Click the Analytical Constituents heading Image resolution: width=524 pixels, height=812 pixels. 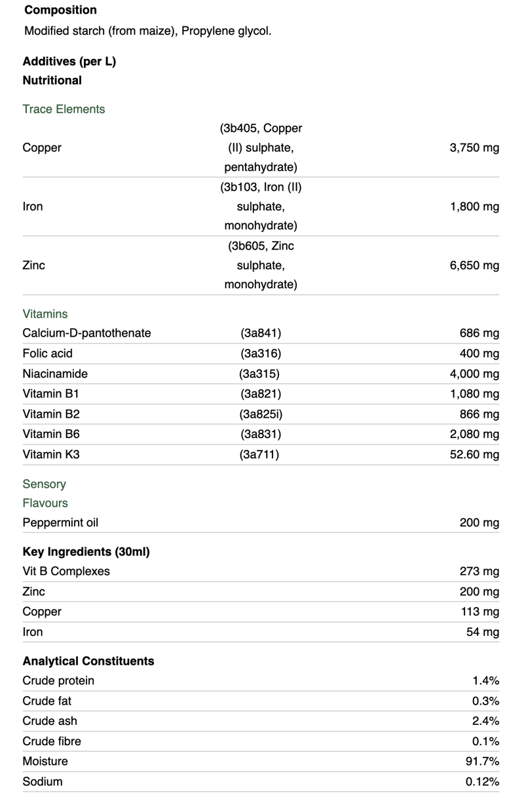[x=88, y=661]
